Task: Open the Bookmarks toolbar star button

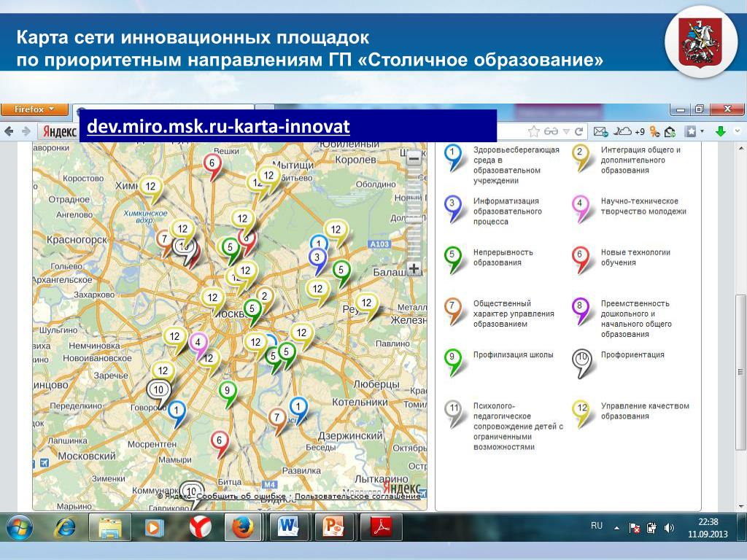Action: tap(690, 131)
